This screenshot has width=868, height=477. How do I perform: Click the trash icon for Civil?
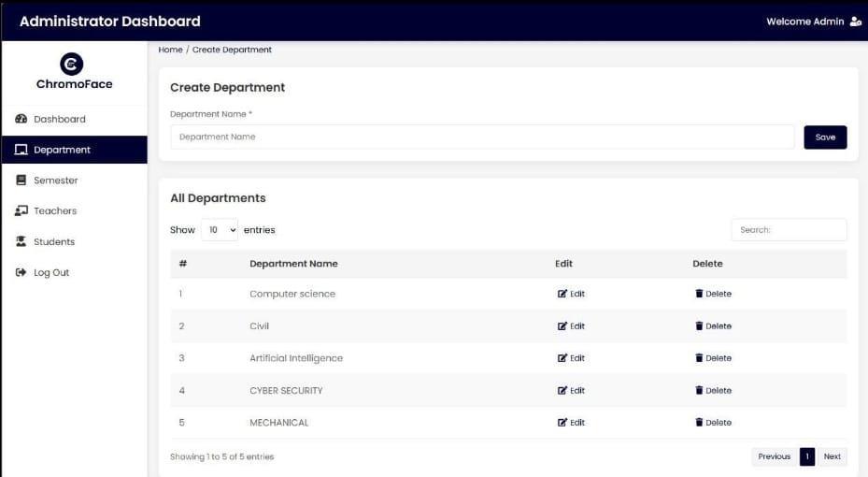[x=699, y=325]
